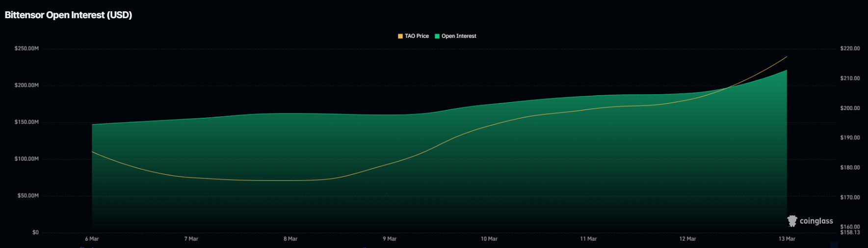868x248 pixels.
Task: Select the 6 Mar date label
Action: [x=92, y=239]
